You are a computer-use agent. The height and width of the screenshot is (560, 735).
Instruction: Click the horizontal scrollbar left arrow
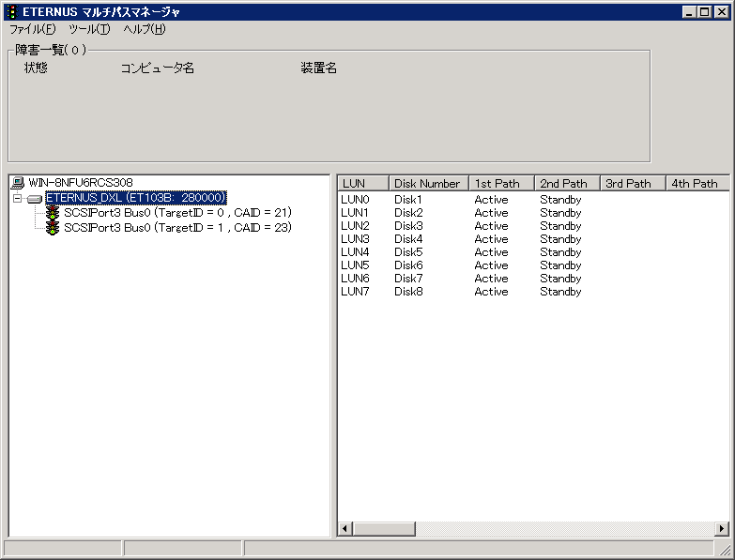click(345, 530)
